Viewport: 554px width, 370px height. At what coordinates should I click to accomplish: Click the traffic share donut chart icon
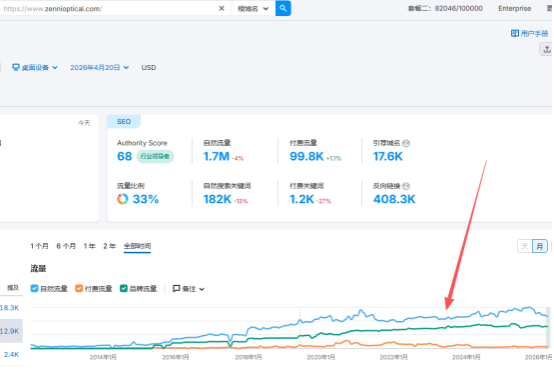point(123,199)
